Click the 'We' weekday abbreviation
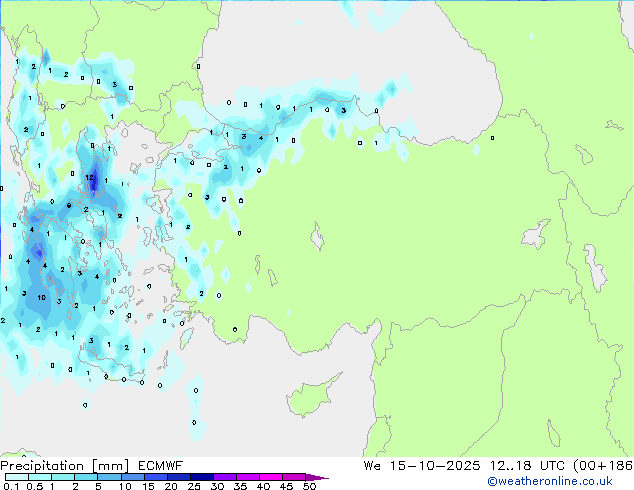 pyautogui.click(x=372, y=466)
